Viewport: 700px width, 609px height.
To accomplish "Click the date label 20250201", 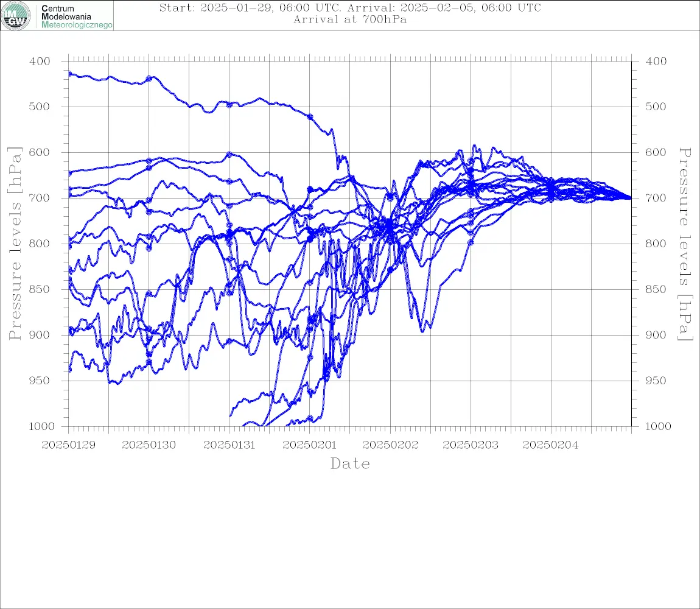I will coord(310,445).
